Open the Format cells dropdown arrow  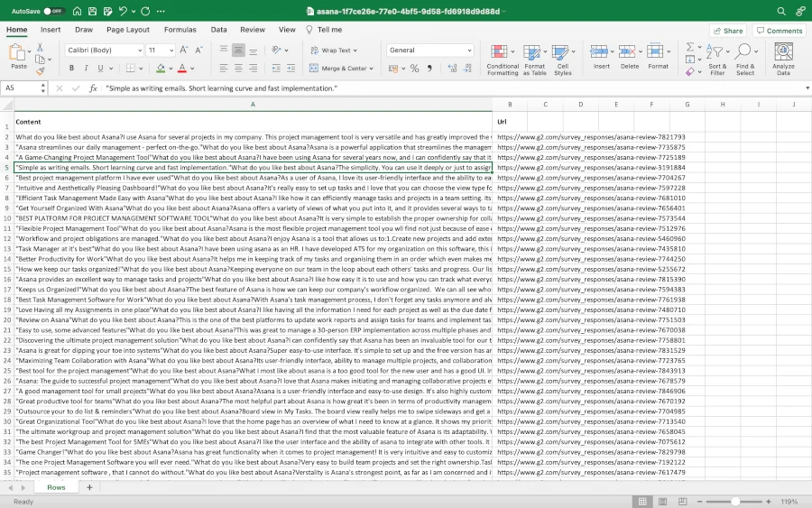pos(669,51)
